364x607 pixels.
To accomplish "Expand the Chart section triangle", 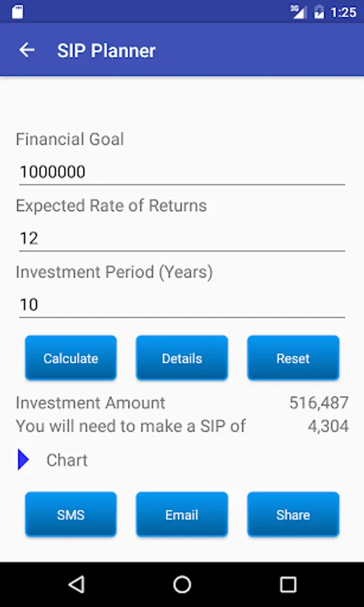I will coord(23,459).
